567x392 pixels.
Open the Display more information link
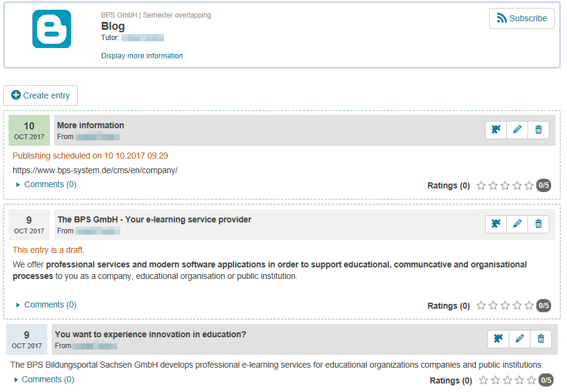(142, 56)
